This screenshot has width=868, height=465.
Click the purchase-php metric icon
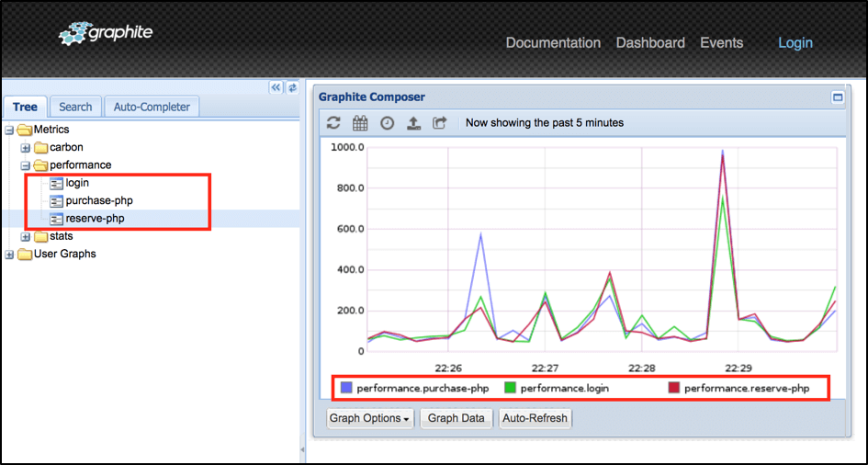tap(56, 200)
